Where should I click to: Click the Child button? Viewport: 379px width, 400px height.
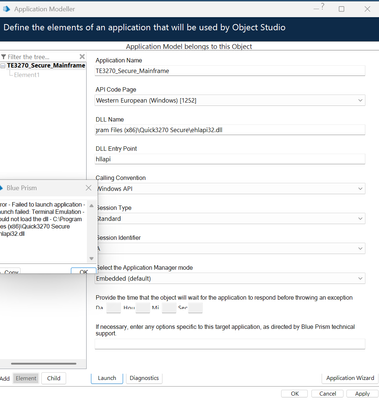[x=53, y=378]
